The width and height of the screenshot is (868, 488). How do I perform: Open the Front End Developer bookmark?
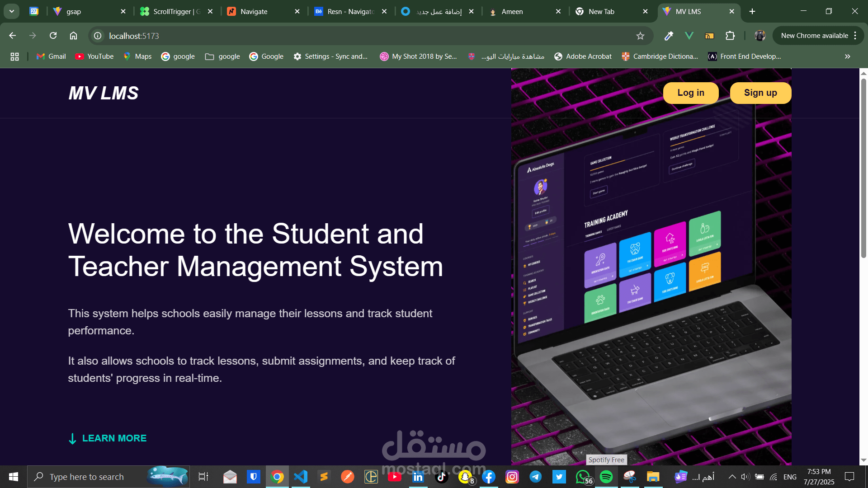pos(745,56)
